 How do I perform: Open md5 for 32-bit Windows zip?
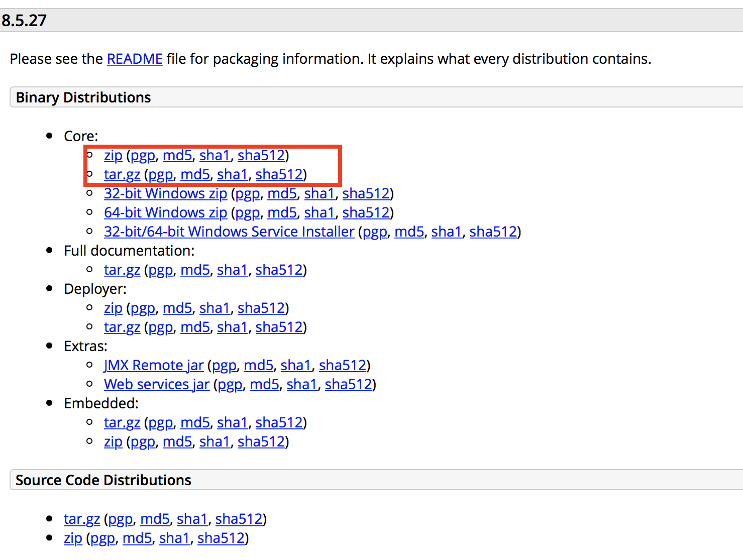[282, 194]
